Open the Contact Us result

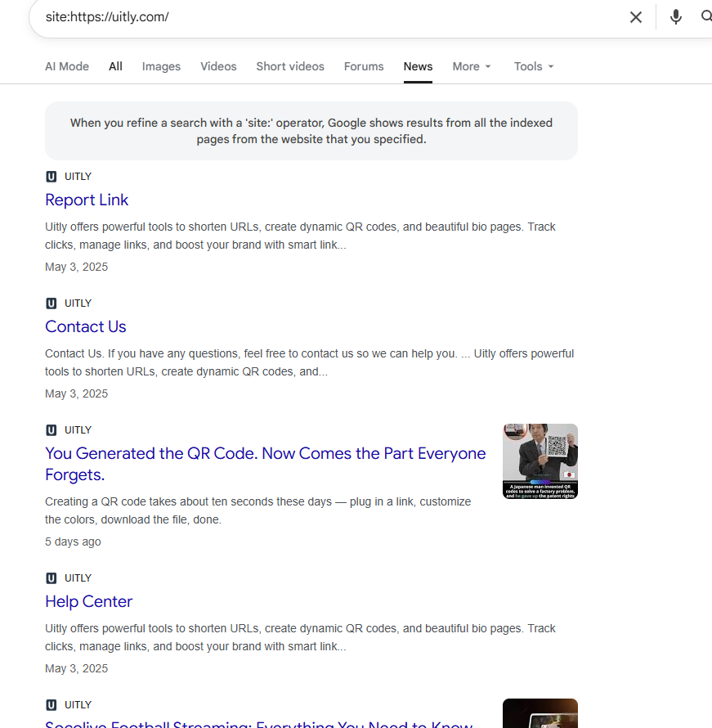point(85,326)
